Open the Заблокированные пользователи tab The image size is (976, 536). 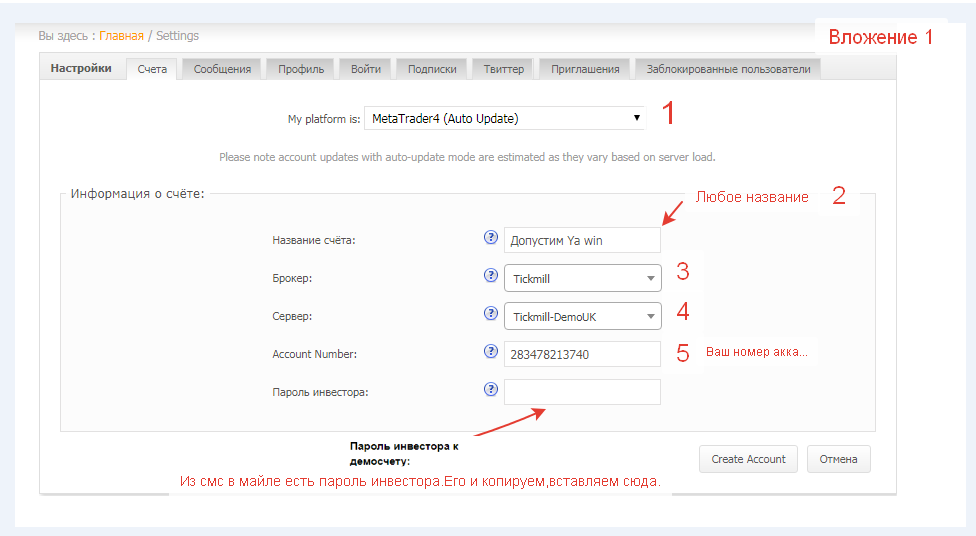(728, 69)
